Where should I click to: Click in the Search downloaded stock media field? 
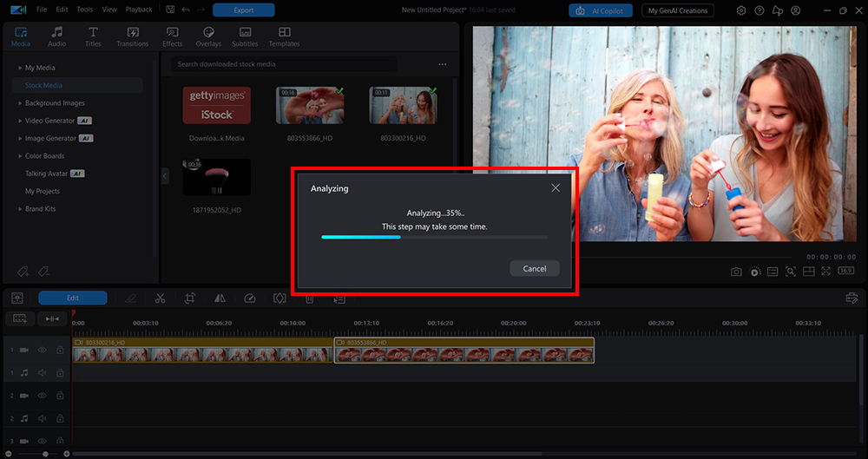coord(284,64)
